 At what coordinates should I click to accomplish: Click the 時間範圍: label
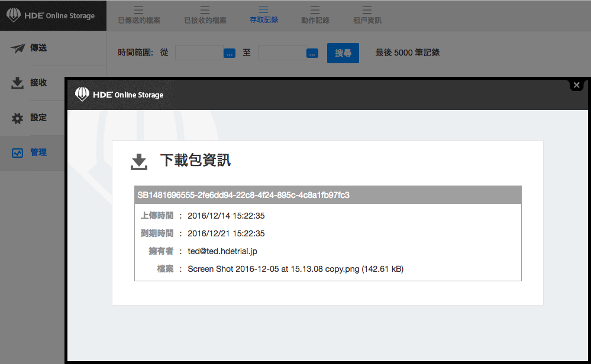click(135, 53)
